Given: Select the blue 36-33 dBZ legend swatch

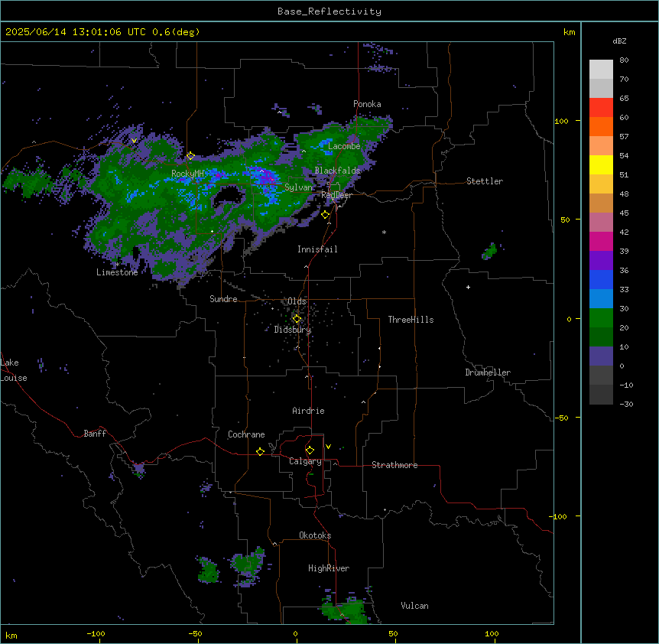Looking at the screenshot, I should [x=601, y=279].
